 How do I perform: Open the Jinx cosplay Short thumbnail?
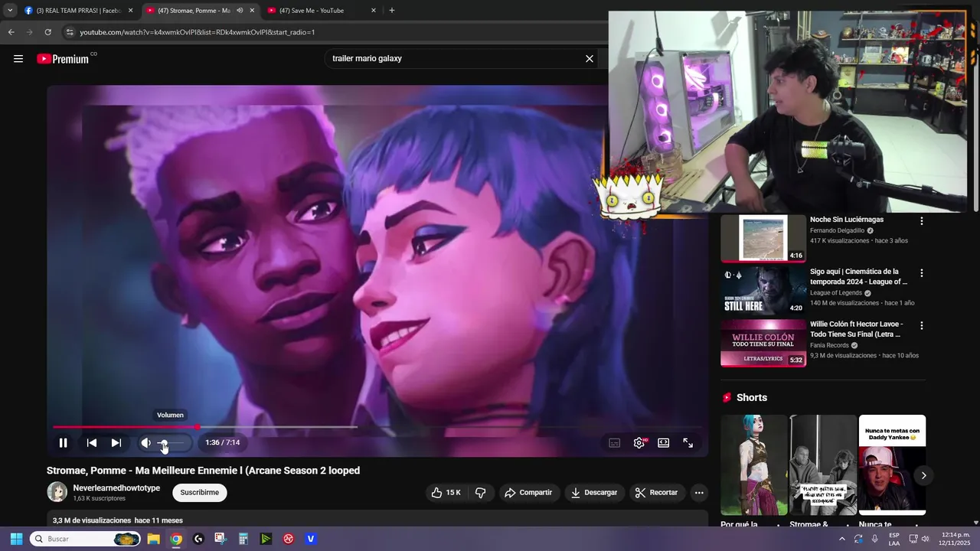tap(754, 465)
